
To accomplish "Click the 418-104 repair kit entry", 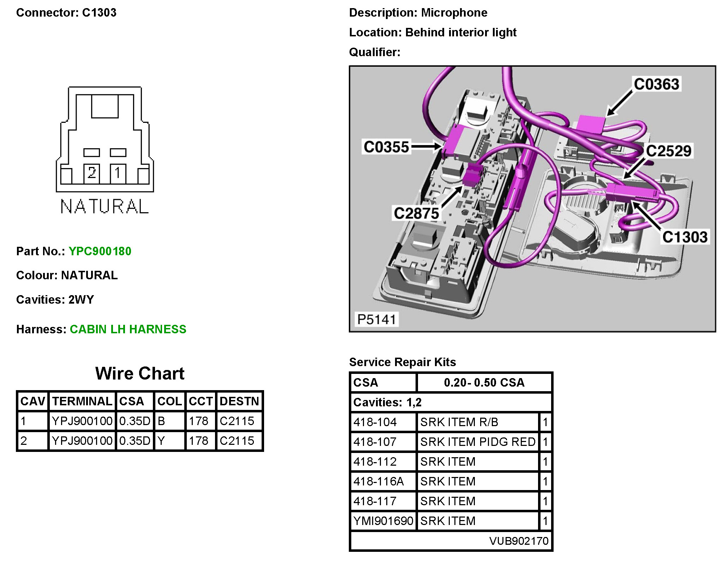I will (375, 422).
